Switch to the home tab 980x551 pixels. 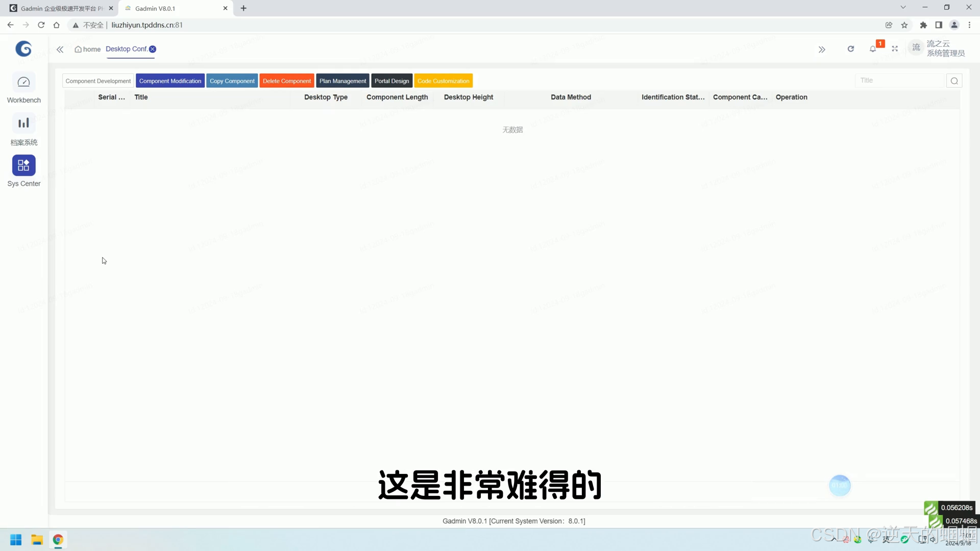click(88, 49)
